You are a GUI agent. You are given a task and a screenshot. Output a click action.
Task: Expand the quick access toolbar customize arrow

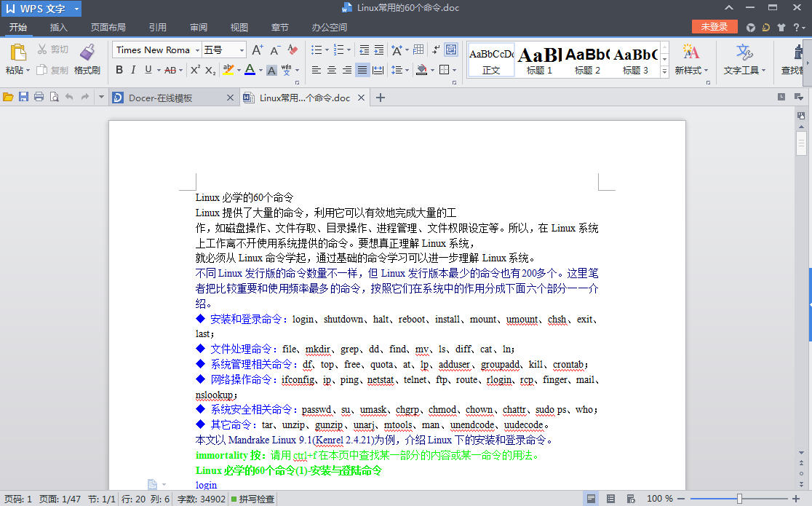point(101,97)
